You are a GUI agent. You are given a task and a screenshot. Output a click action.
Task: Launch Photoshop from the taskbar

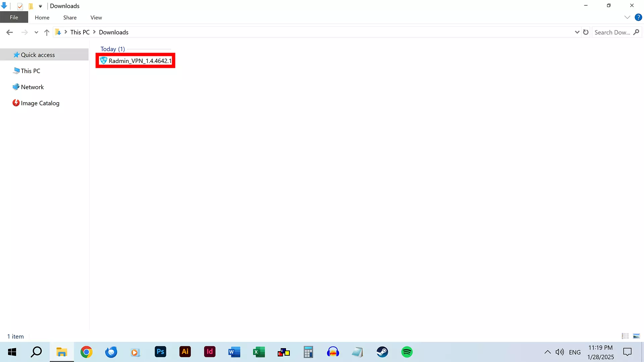160,352
